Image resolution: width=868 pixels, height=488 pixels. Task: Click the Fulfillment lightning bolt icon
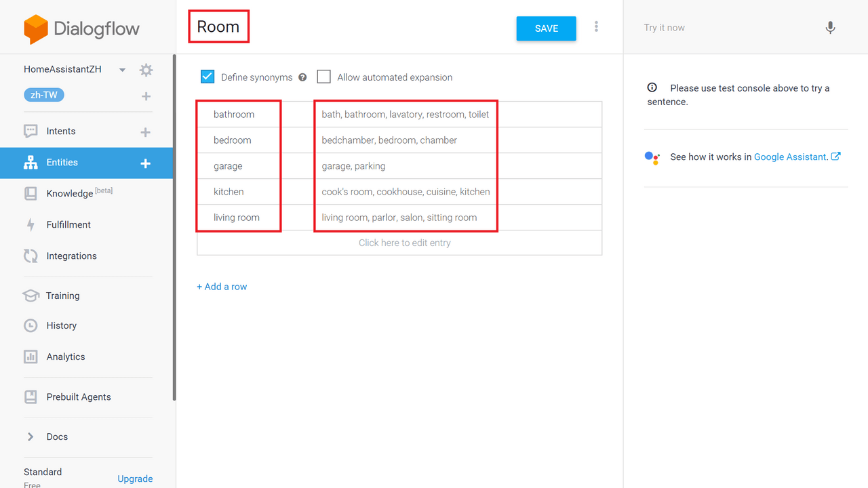(31, 225)
